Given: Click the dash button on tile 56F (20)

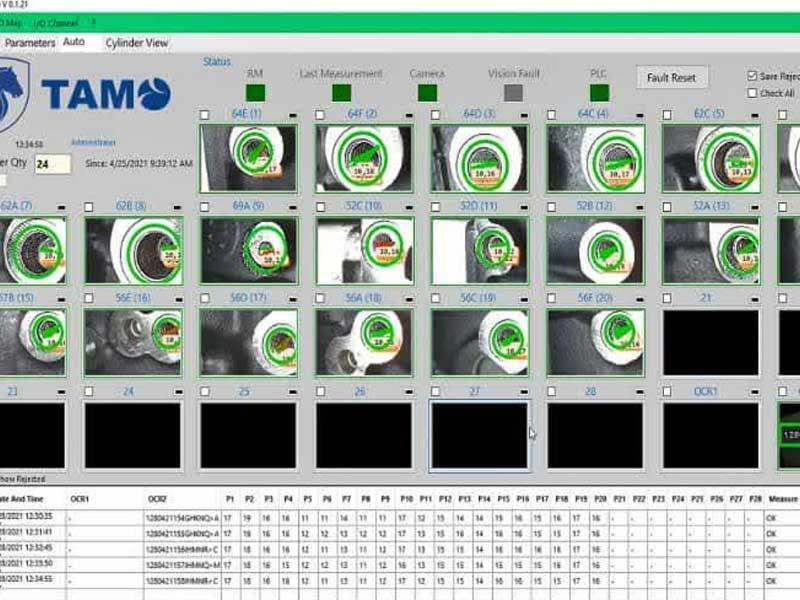Looking at the screenshot, I should click(x=640, y=299).
